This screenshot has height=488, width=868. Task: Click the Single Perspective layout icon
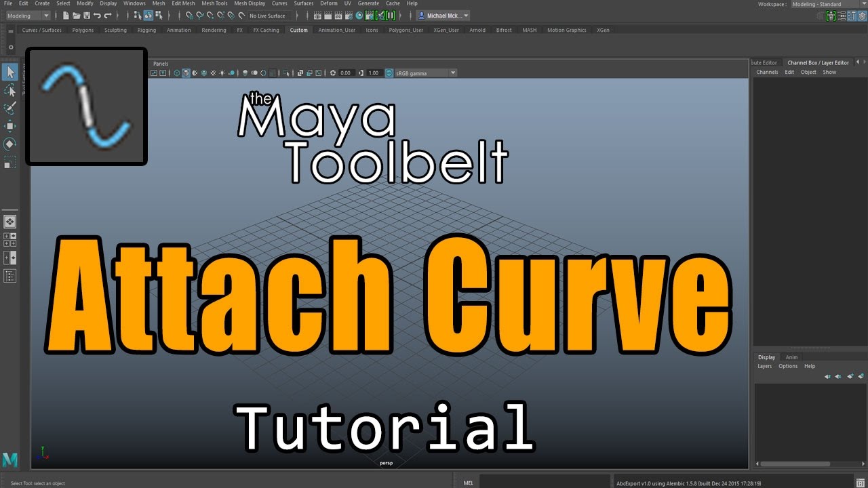tap(10, 222)
